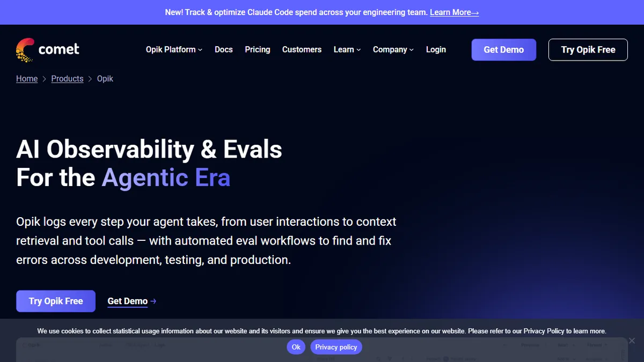Expand the Learn dropdown menu
This screenshot has height=362, width=644.
click(x=347, y=49)
